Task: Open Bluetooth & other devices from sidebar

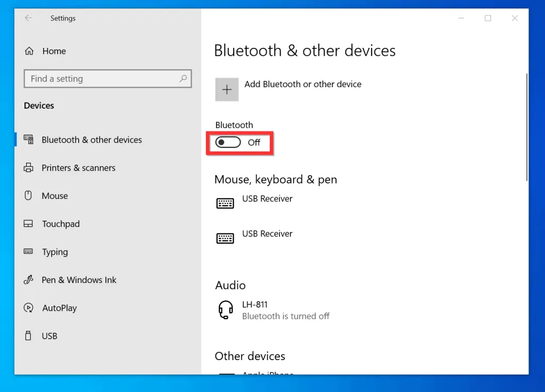Action: pos(92,139)
